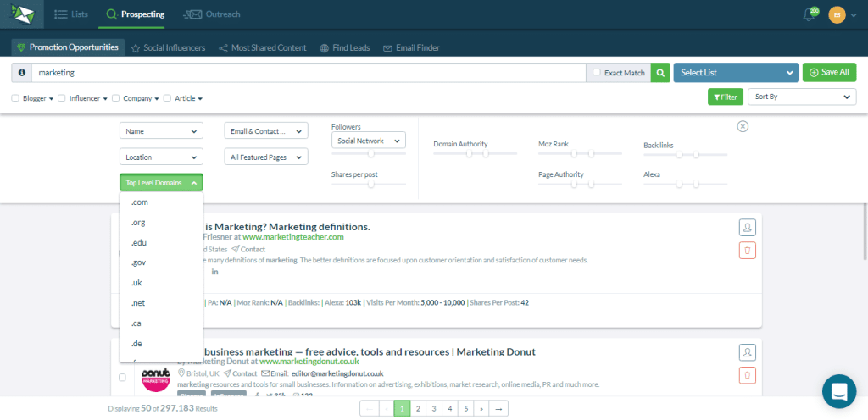Open the Outreach section
The height and width of the screenshot is (420, 868).
pos(211,14)
